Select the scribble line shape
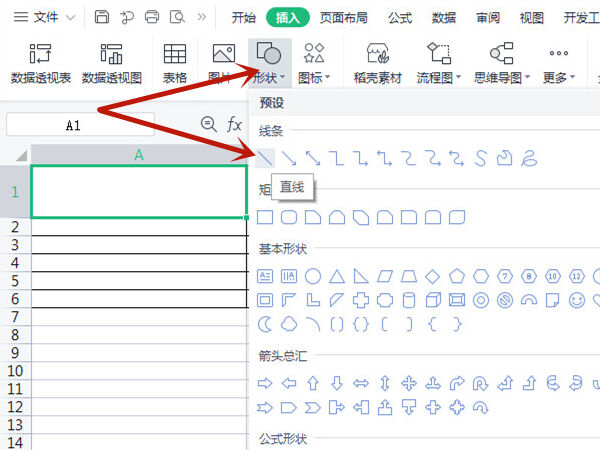The width and height of the screenshot is (600, 450). coord(529,158)
